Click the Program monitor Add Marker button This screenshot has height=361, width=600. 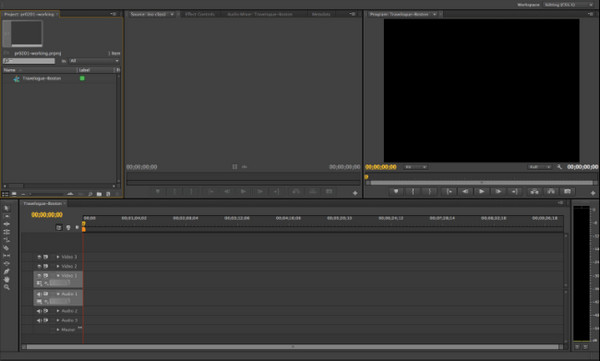pos(396,191)
